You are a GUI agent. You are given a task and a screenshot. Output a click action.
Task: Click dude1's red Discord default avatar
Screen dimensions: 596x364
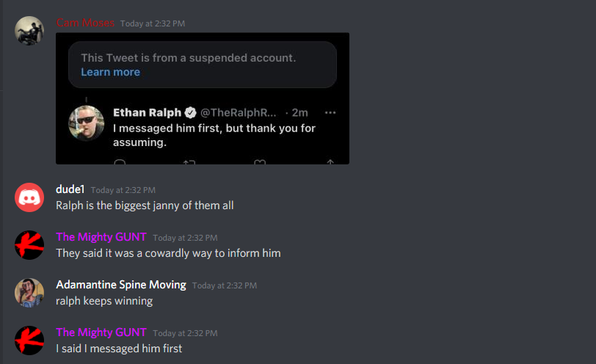pos(29,197)
